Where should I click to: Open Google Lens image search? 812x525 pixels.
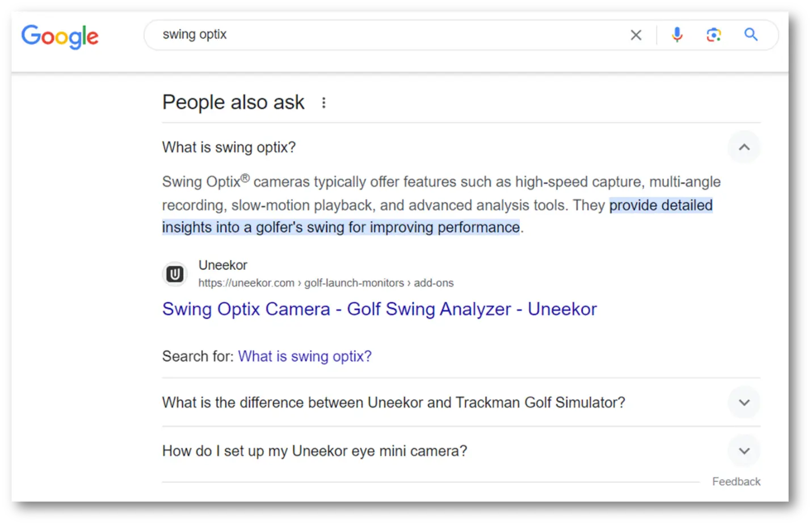click(x=713, y=35)
